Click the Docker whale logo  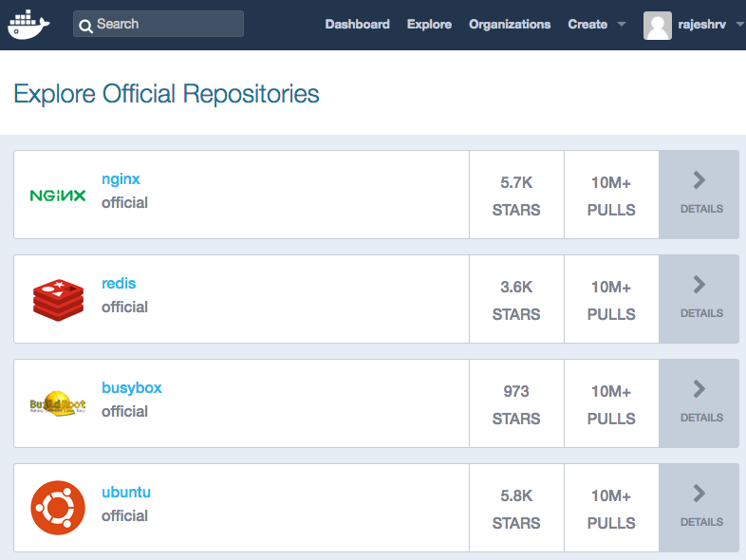pos(28,25)
